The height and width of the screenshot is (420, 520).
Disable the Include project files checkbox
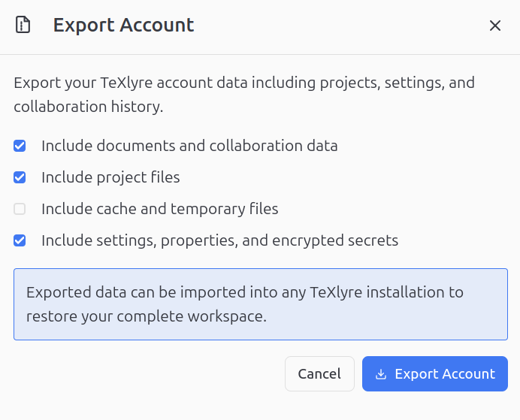(x=20, y=178)
